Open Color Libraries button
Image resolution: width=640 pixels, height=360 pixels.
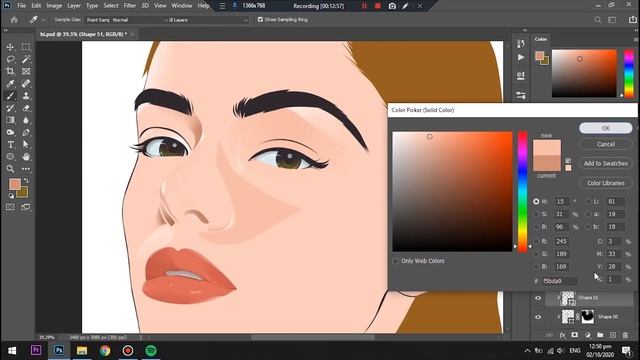click(606, 183)
